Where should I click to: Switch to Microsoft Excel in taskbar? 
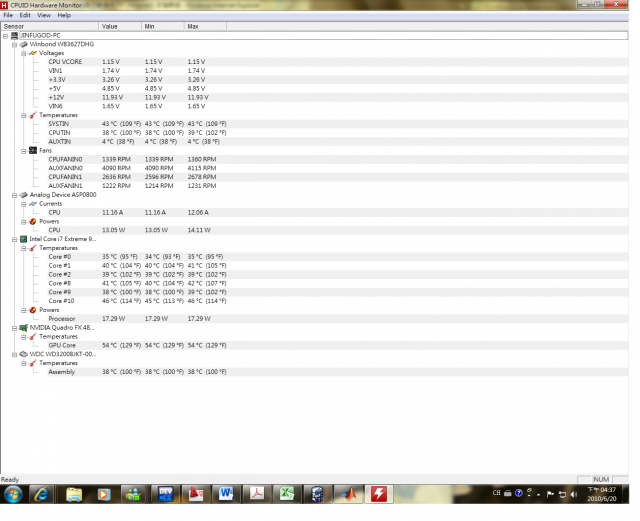point(287,494)
